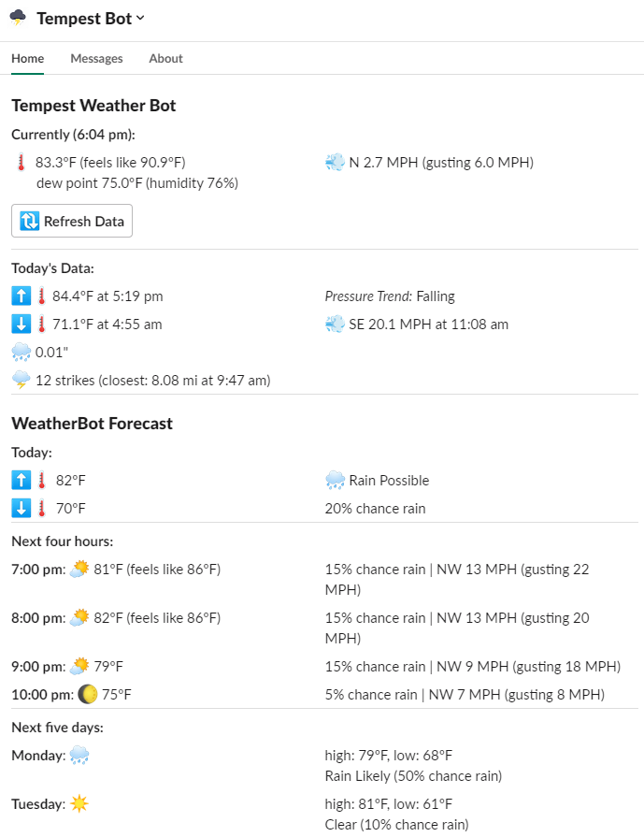The width and height of the screenshot is (644, 837).
Task: Select the thermometer icon next to 83.3°F
Action: (x=18, y=162)
